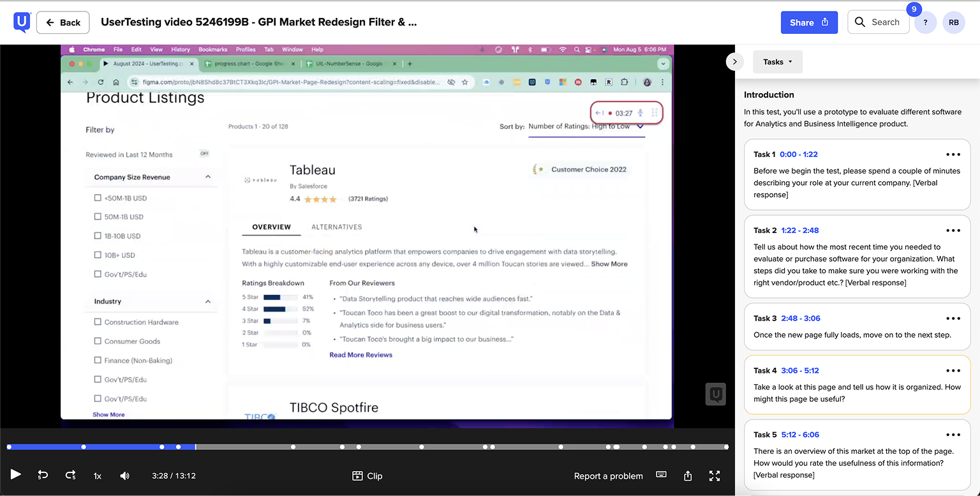Toggle Reviewed in Last 12 Months switch
980x496 pixels.
pos(204,154)
